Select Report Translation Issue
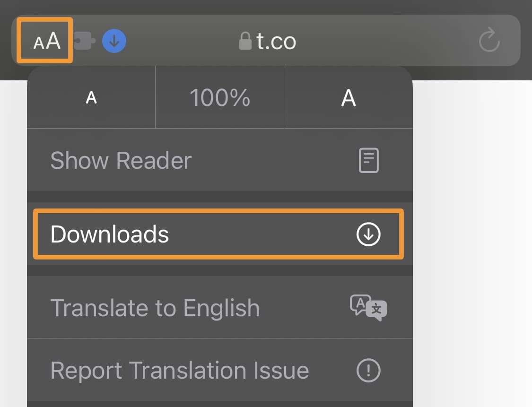The image size is (532, 407). point(179,371)
